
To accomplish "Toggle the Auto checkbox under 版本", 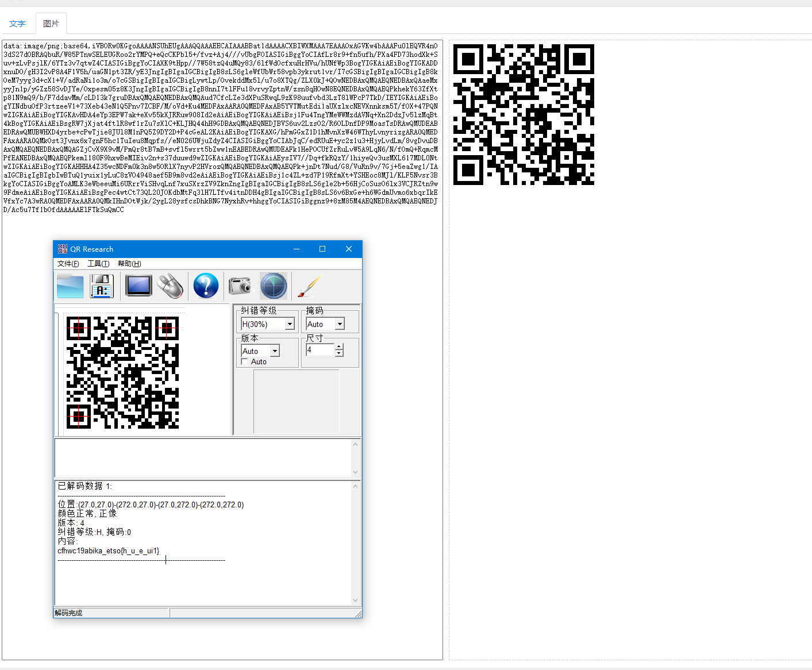I will point(245,361).
